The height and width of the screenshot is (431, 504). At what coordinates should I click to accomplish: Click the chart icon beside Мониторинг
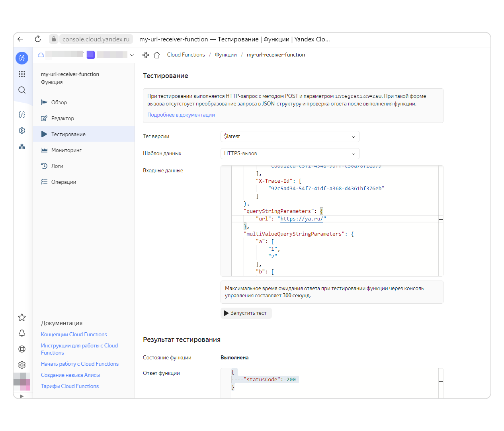44,150
